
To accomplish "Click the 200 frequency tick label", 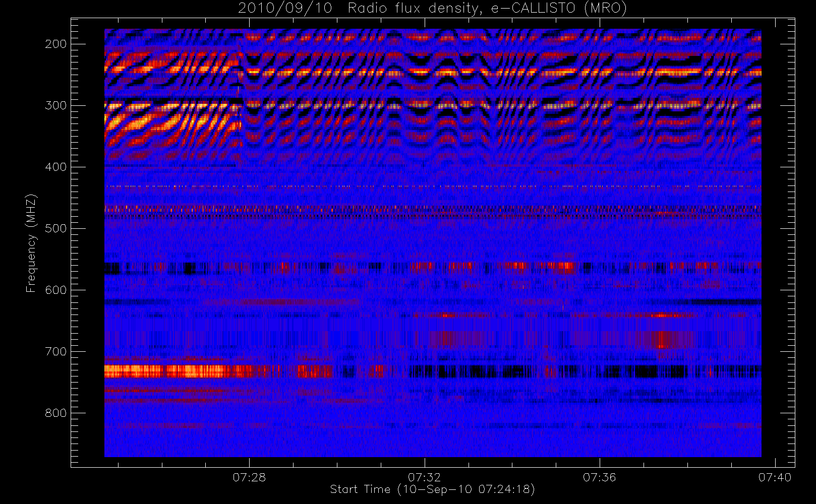I will (55, 44).
